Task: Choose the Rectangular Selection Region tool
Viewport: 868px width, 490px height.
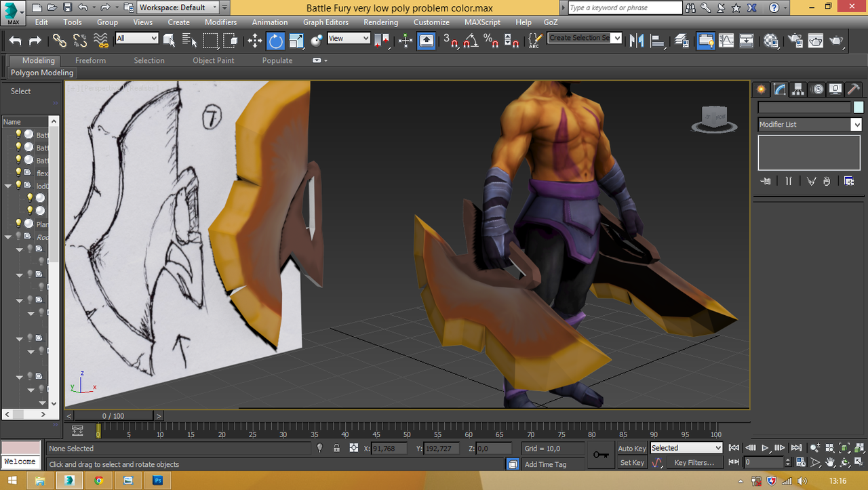Action: click(210, 41)
